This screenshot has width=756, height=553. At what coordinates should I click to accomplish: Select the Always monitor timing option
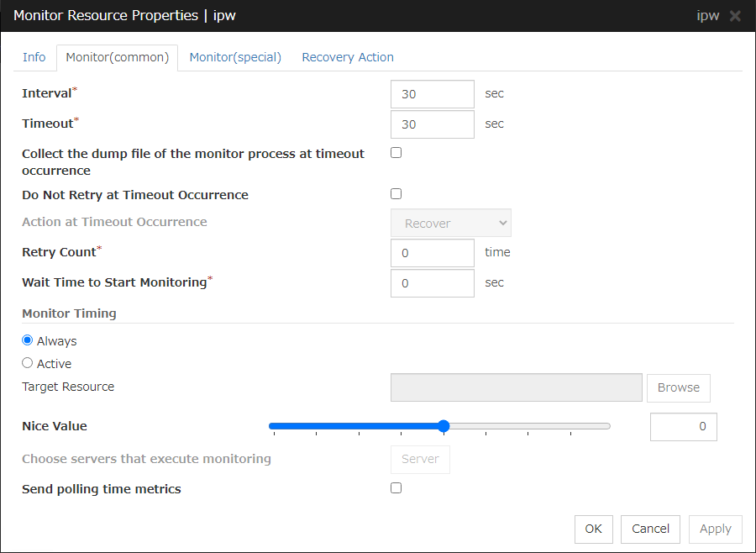(28, 341)
